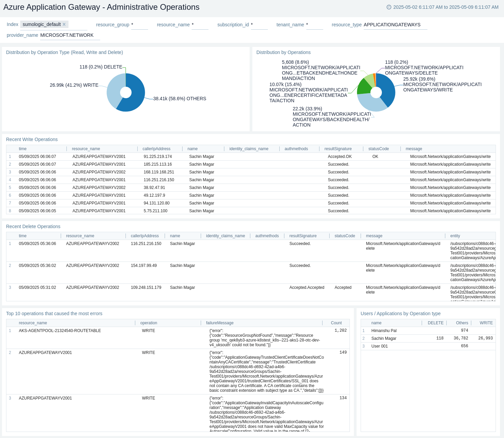Click Himanshu Pal user row
This screenshot has width=504, height=438.
[428, 331]
